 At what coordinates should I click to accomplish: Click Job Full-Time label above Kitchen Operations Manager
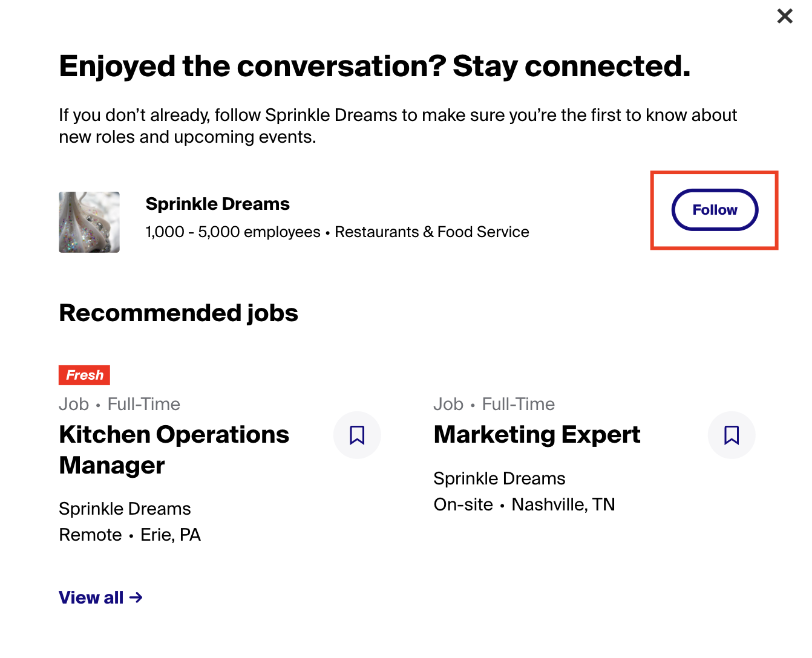(119, 404)
